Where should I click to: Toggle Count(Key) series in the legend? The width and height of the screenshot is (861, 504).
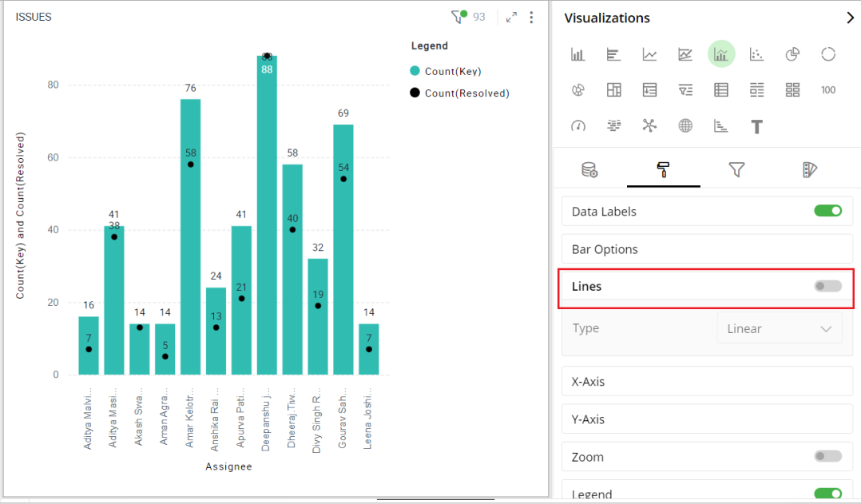click(446, 71)
